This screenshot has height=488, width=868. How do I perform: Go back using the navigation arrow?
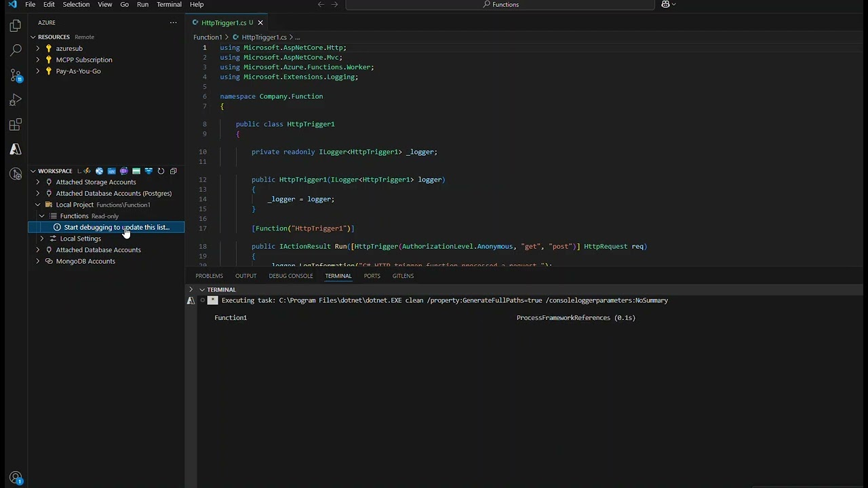click(321, 4)
